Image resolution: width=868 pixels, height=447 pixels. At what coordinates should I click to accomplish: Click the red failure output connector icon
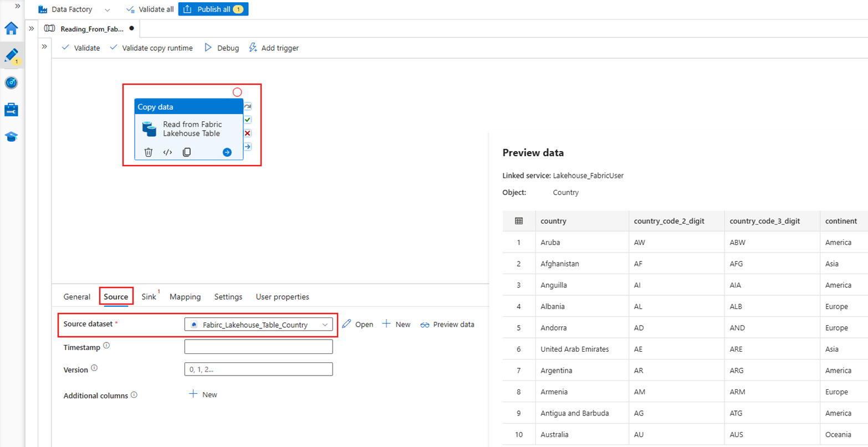(x=247, y=133)
